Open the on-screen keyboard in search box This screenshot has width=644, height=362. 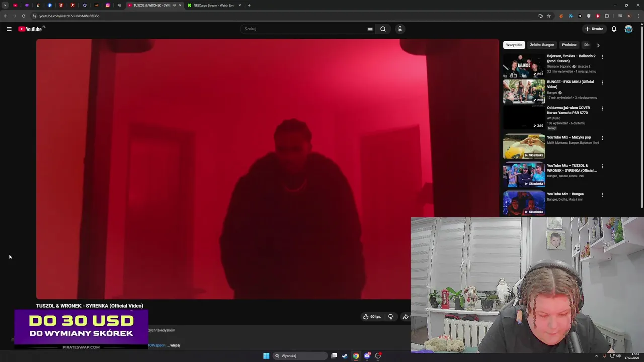[x=370, y=29]
